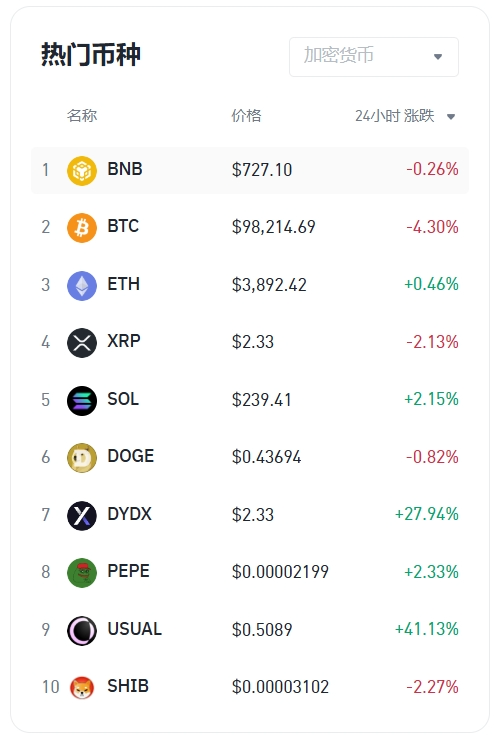
Task: Select the DYDX logo icon
Action: (82, 516)
